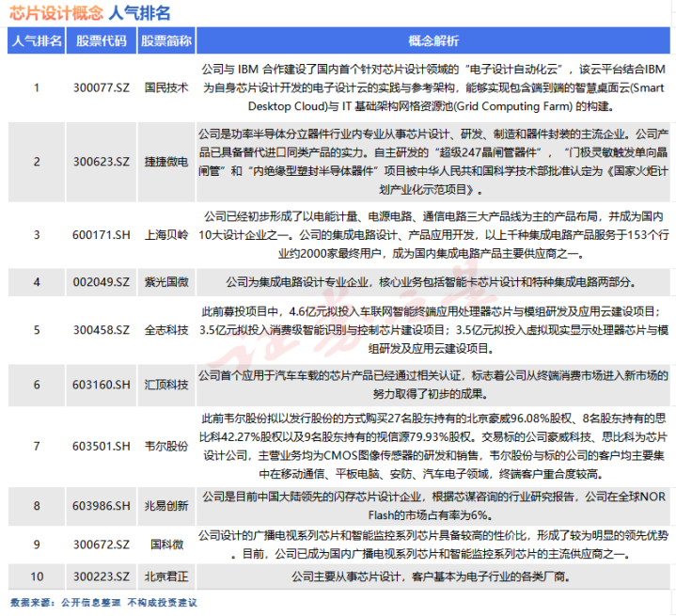Click the 全志科技 description about 车联网

[x=433, y=330]
